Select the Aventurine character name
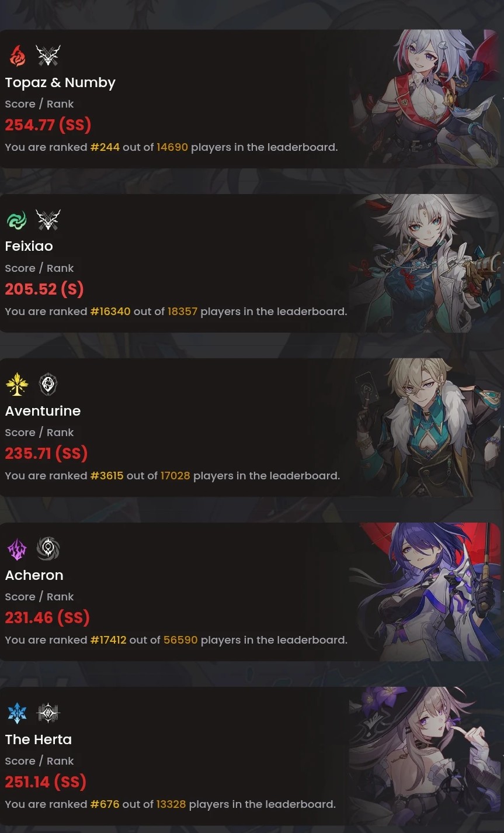Image resolution: width=504 pixels, height=833 pixels. [43, 411]
